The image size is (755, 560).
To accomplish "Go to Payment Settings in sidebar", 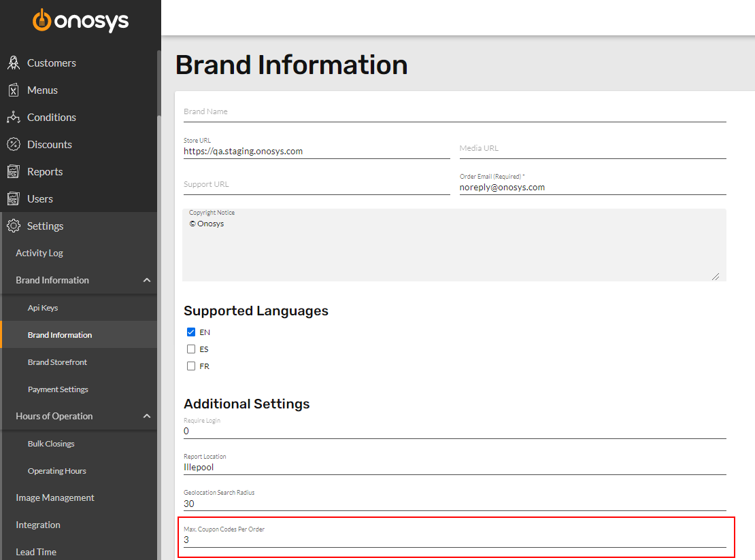I will click(x=58, y=389).
